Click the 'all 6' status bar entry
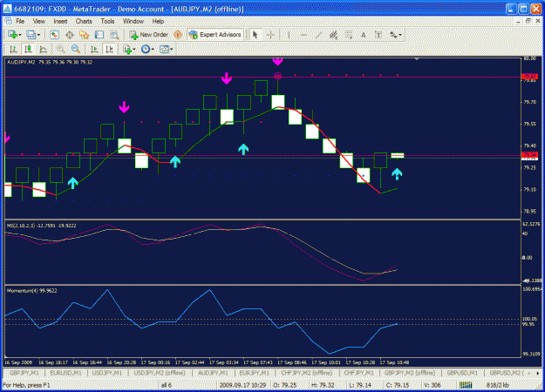Screen dimensions: 545x392 [x=167, y=385]
